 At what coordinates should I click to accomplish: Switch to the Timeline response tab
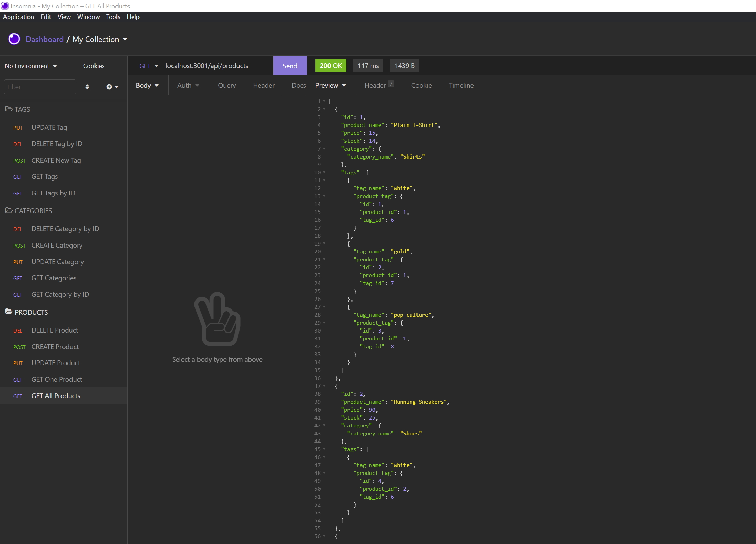pos(461,85)
